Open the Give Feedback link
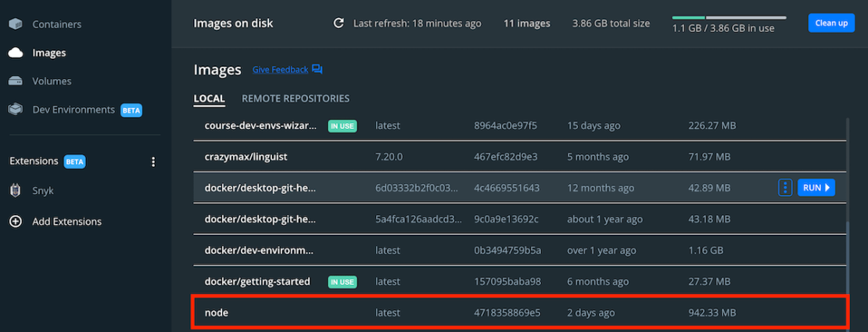 pos(280,70)
